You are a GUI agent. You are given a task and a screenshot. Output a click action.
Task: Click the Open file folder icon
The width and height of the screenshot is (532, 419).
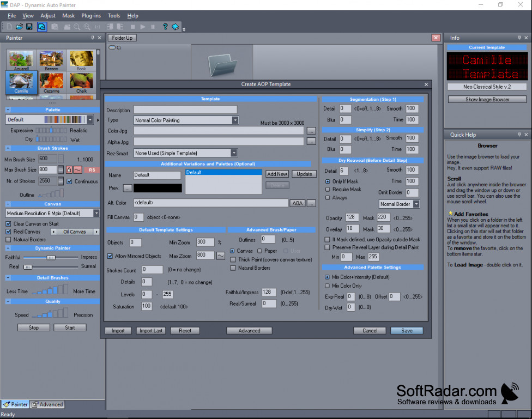tap(19, 27)
